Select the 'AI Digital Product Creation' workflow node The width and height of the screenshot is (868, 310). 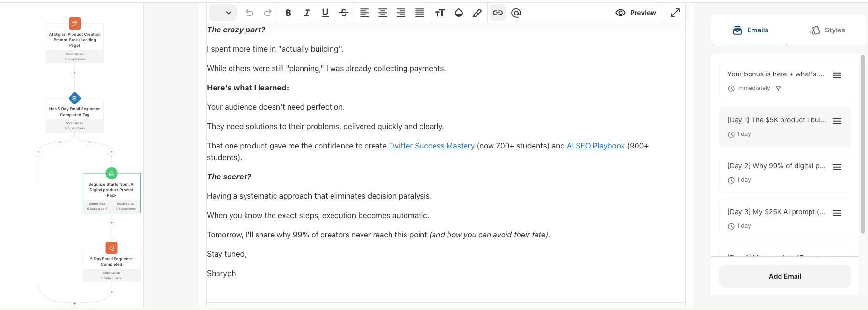click(75, 43)
